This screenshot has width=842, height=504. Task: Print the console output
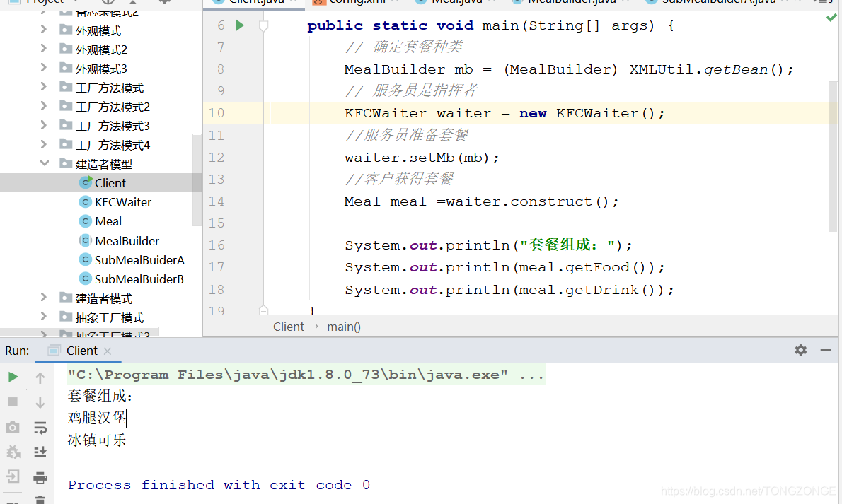40,477
